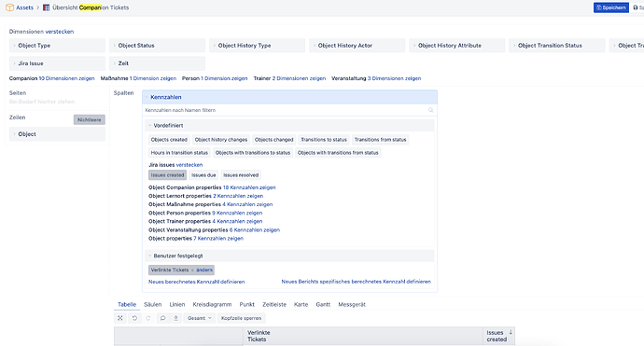Enable Issues due measure
The height and width of the screenshot is (346, 644).
click(203, 174)
